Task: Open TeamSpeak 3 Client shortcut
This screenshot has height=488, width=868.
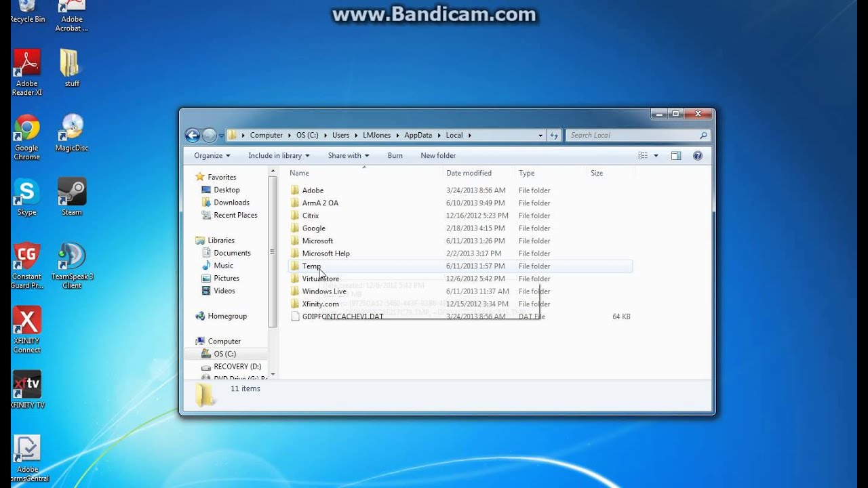Action: tap(71, 265)
